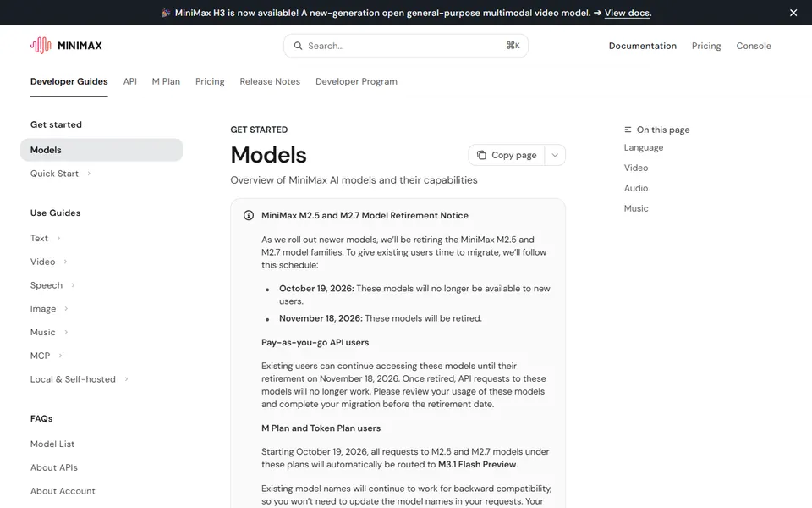This screenshot has height=508, width=812.
Task: Click the On this page list icon
Action: pyautogui.click(x=628, y=130)
